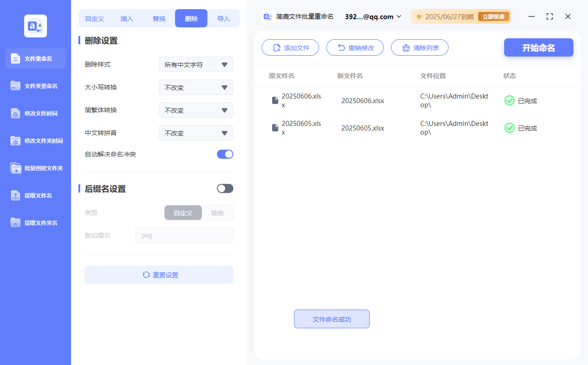The height and width of the screenshot is (365, 588).
Task: Reset settings using 重置设置
Action: tap(159, 275)
